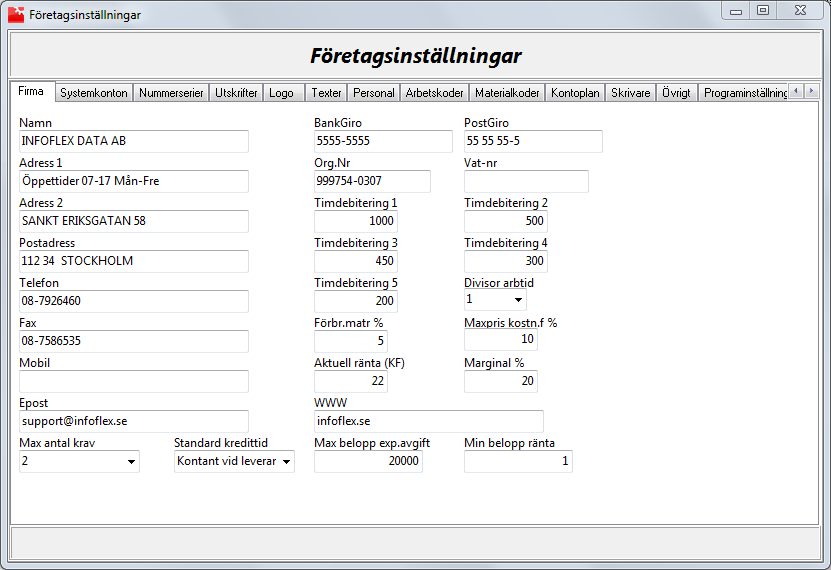Click the Förbr.matr % field

351,341
